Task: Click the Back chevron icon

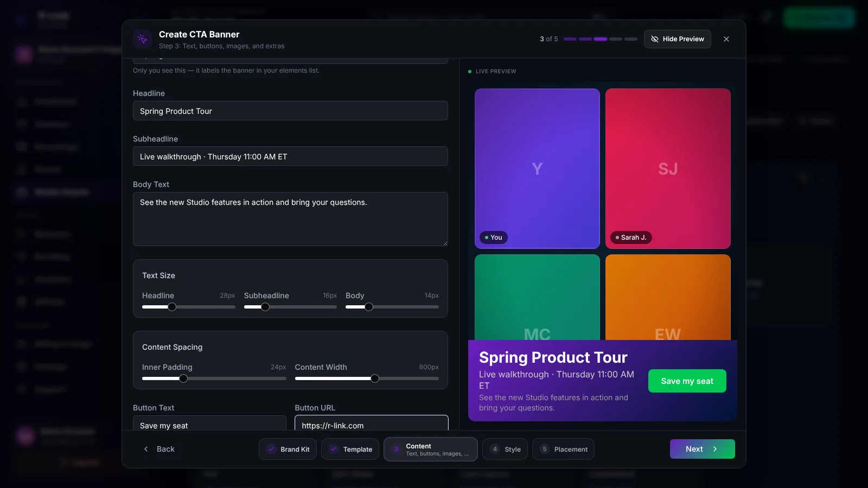Action: [x=146, y=449]
